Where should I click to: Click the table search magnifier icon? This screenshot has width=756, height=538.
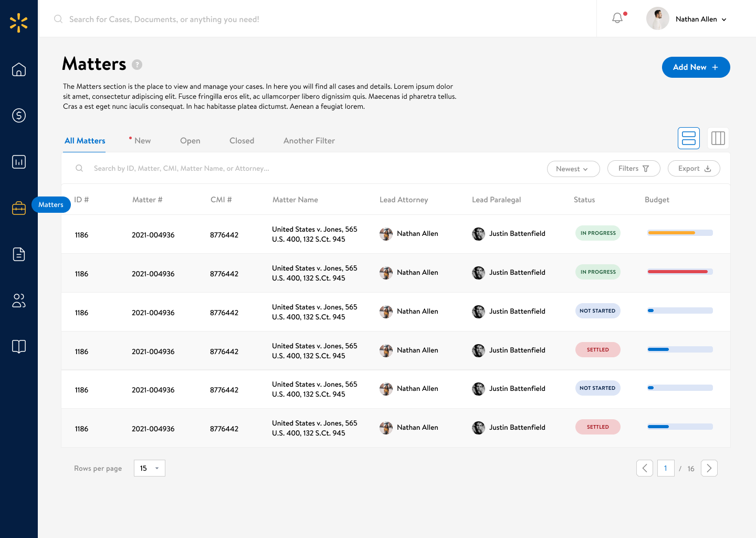[79, 168]
